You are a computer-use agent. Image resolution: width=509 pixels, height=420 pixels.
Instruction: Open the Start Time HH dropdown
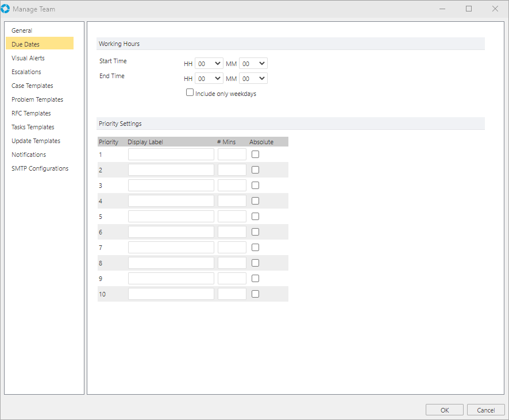(209, 63)
